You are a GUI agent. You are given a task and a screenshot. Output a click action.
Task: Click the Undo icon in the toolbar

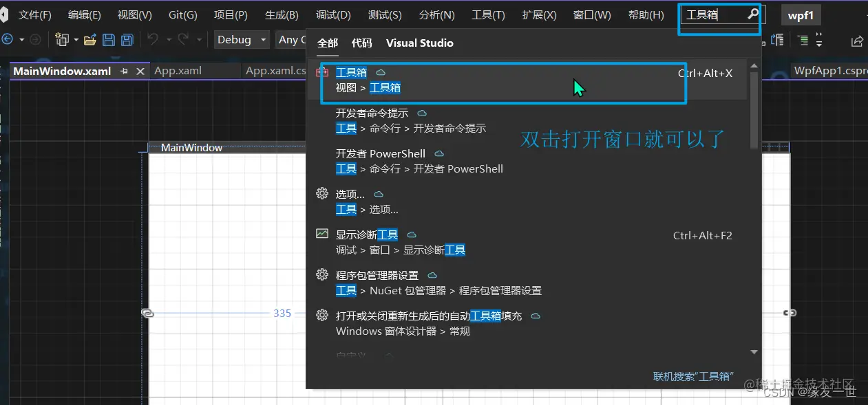pyautogui.click(x=152, y=39)
